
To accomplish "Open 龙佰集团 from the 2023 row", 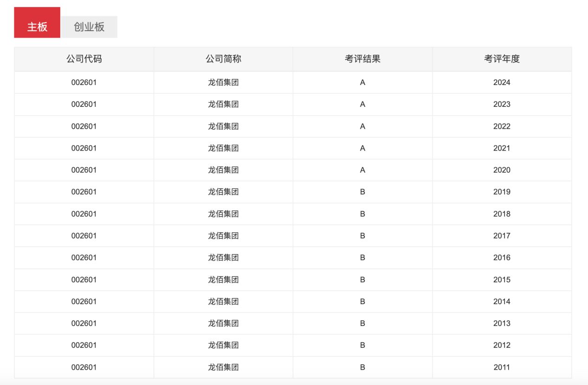I will 223,104.
